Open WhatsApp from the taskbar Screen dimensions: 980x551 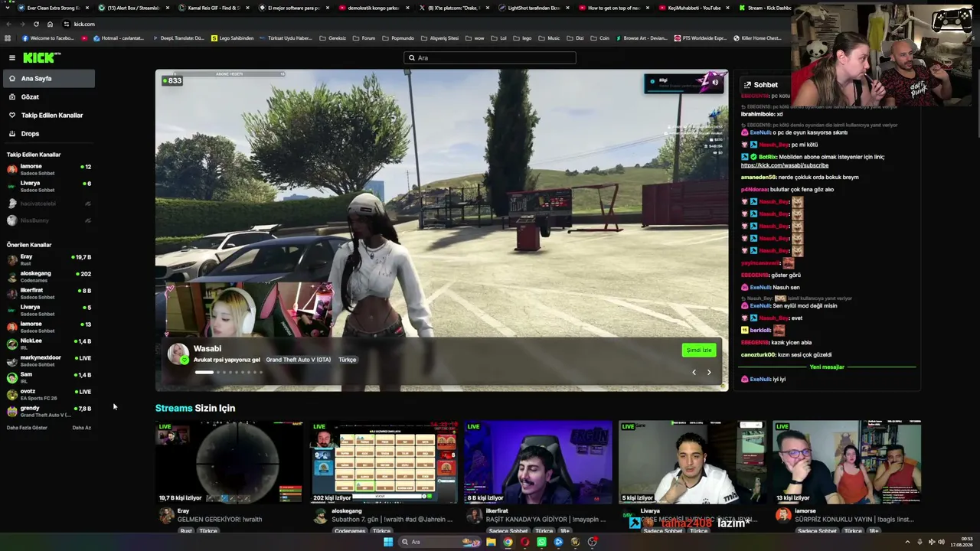541,542
